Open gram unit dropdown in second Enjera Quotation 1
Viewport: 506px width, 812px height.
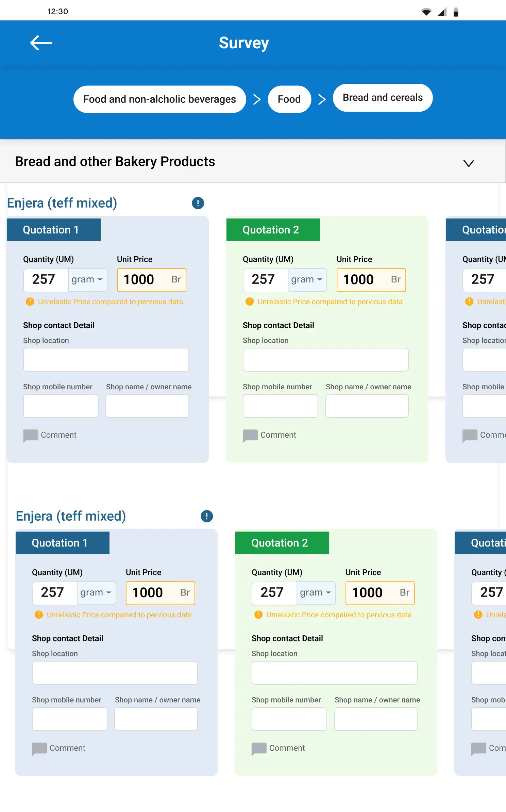click(x=97, y=593)
